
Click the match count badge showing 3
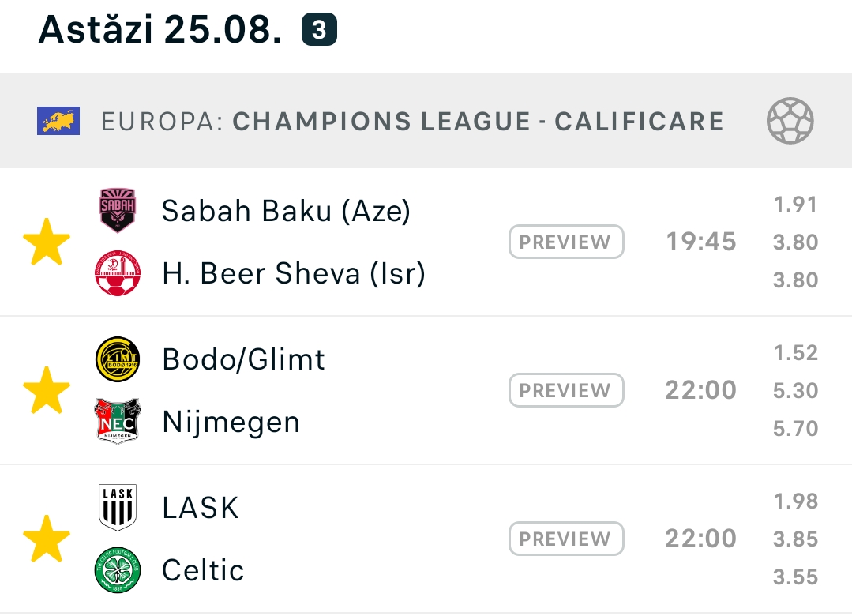tap(320, 30)
